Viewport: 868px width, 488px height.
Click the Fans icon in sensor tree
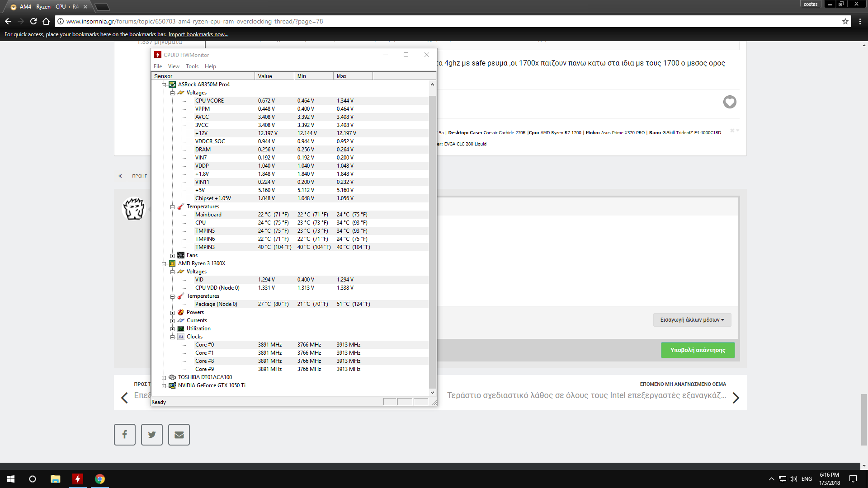(181, 255)
